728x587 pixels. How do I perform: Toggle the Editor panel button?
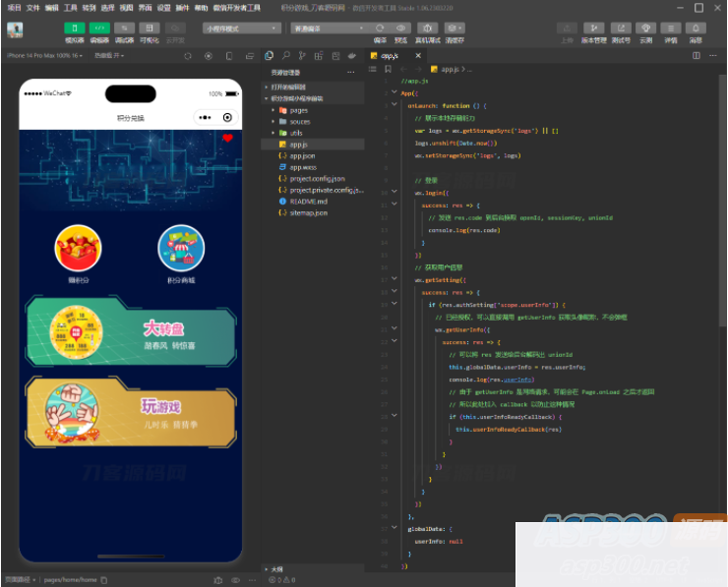coord(99,29)
